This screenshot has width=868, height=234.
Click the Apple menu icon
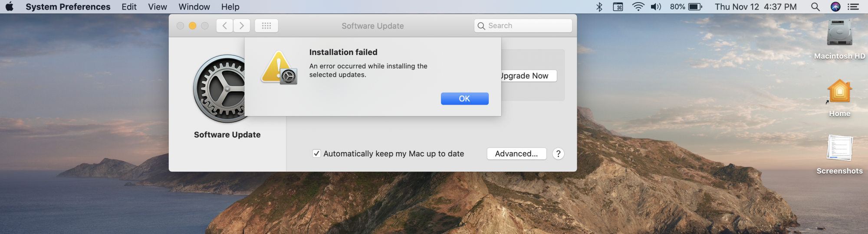click(10, 6)
